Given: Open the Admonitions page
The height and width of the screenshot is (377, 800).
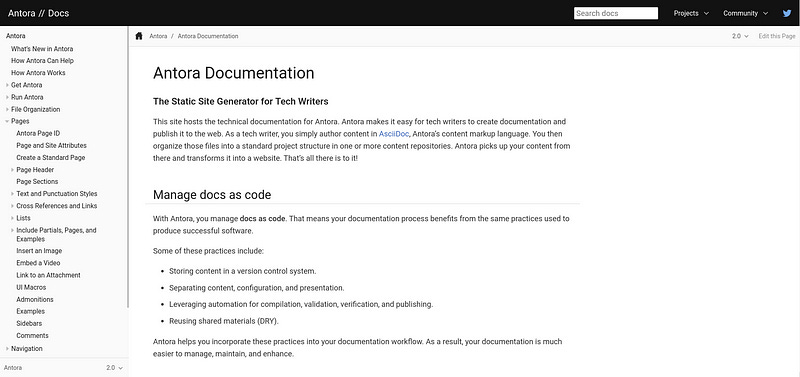Looking at the screenshot, I should [35, 299].
